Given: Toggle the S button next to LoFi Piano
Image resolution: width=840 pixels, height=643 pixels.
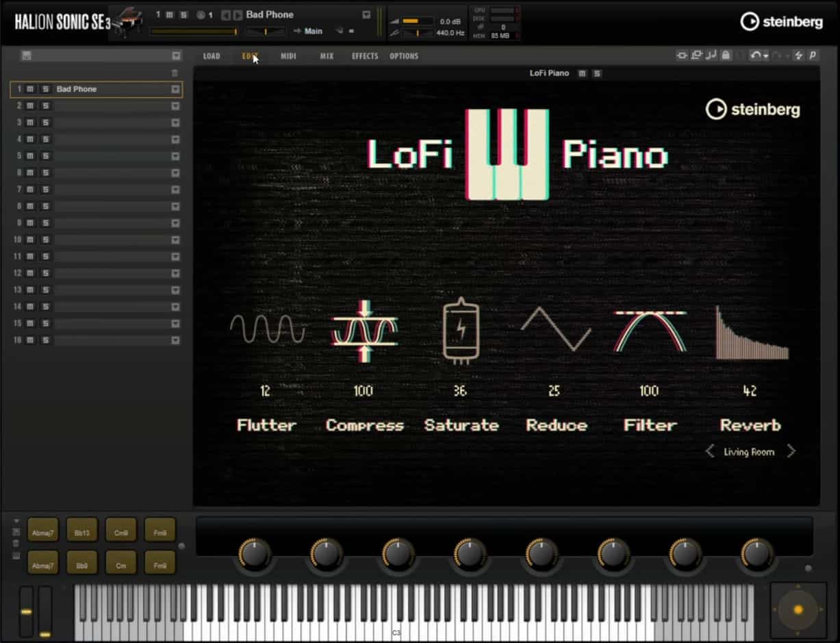Looking at the screenshot, I should point(597,73).
